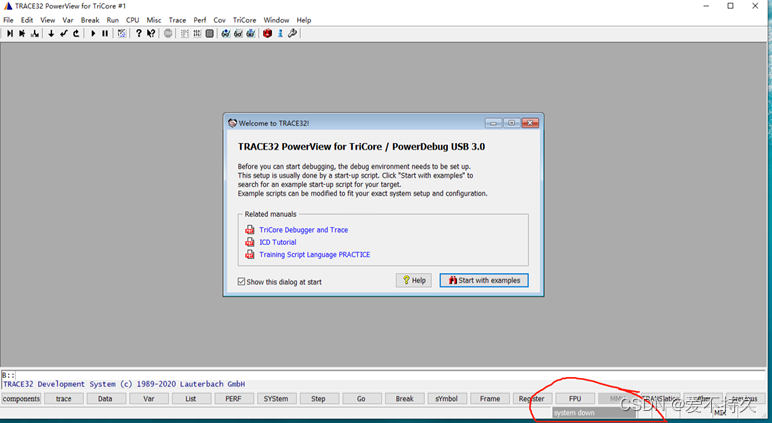Viewport: 772px width, 423px height.
Task: Click the Step Over toolbar icon
Action: (22, 33)
